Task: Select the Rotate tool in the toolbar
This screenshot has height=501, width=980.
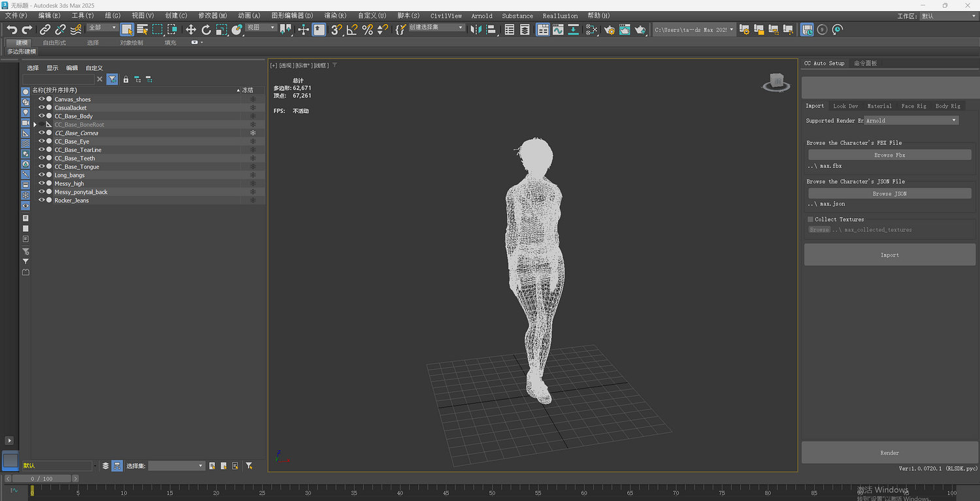Action: pyautogui.click(x=206, y=29)
